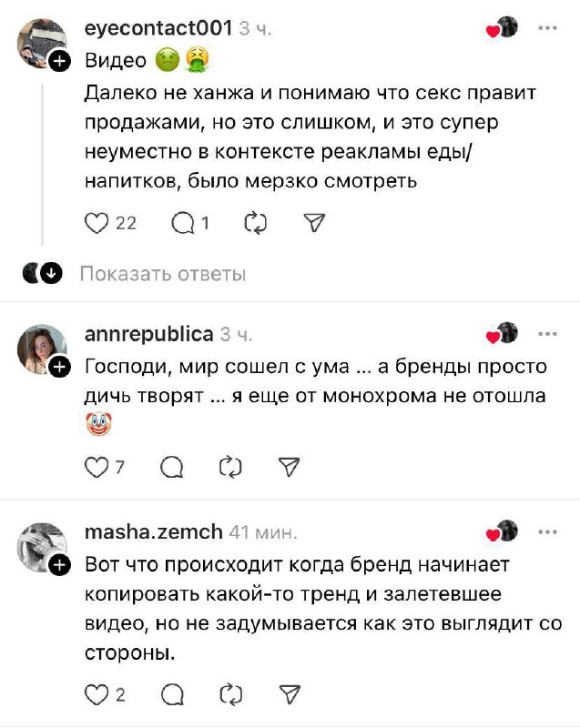Toggle like on masha.zemch's comment
580x728 pixels.
97,694
